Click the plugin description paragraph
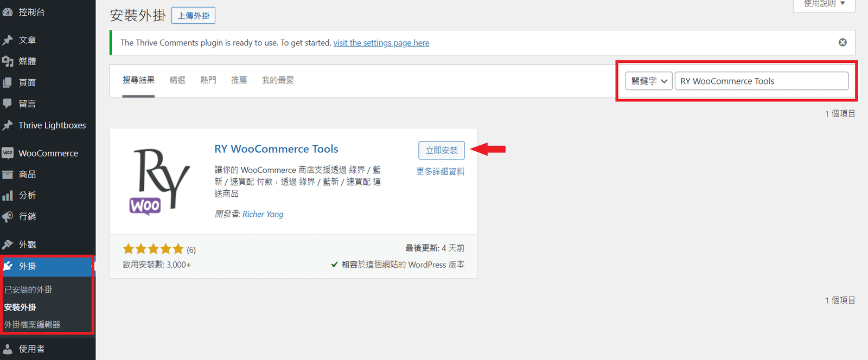This screenshot has width=868, height=360. click(x=298, y=182)
